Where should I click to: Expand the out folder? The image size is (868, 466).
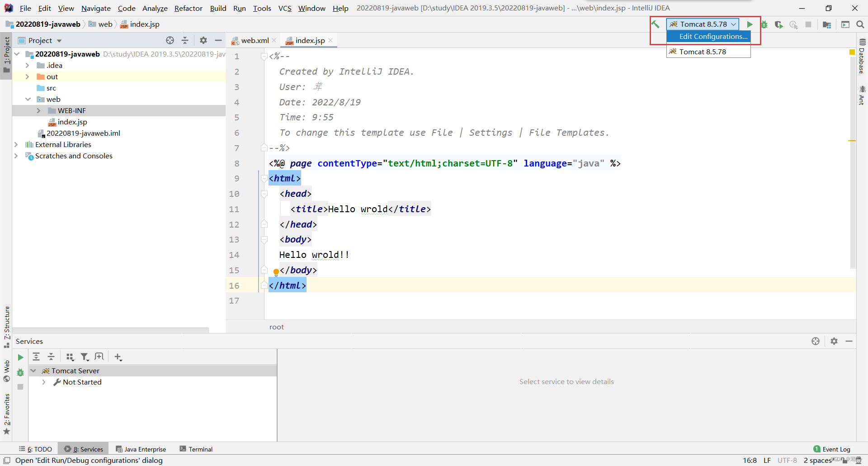pos(27,76)
